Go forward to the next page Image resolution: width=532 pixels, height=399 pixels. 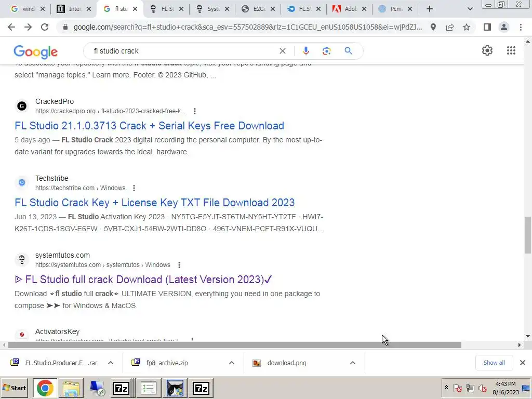point(28,27)
